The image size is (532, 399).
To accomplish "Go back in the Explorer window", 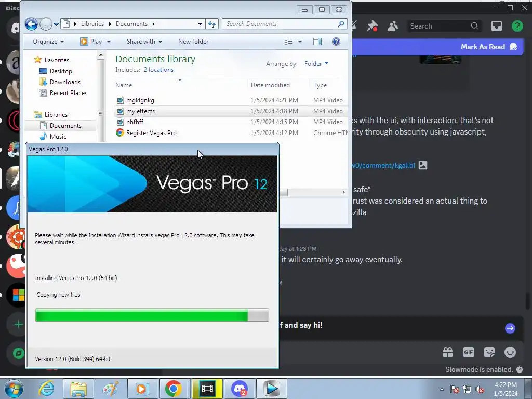I will coord(31,24).
